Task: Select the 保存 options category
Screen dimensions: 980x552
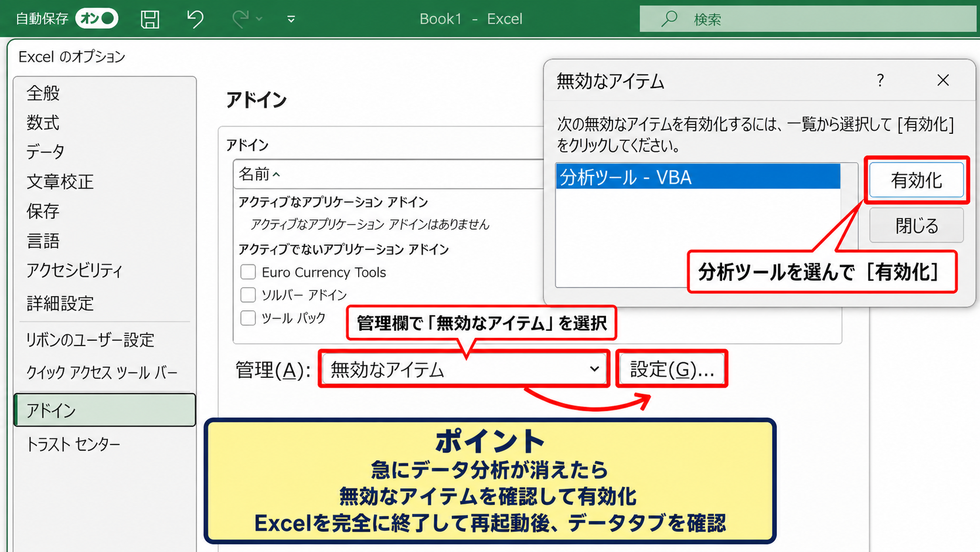Action: point(43,211)
